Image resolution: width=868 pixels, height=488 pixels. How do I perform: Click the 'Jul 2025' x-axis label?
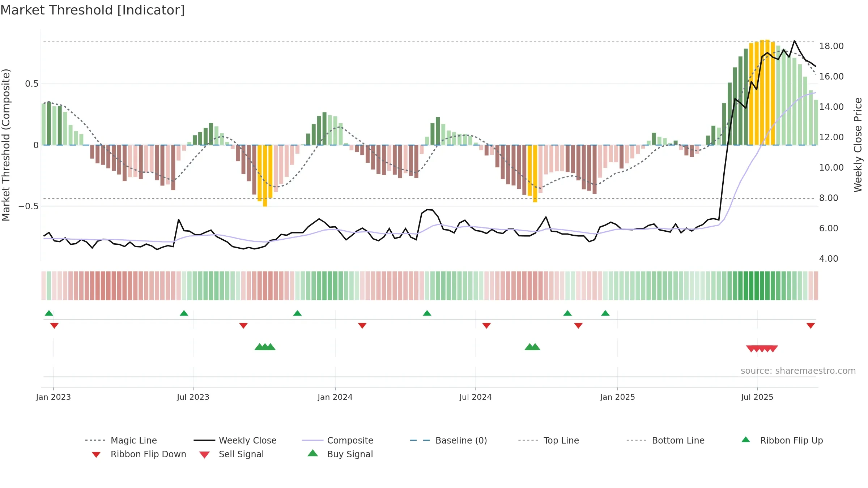[757, 397]
